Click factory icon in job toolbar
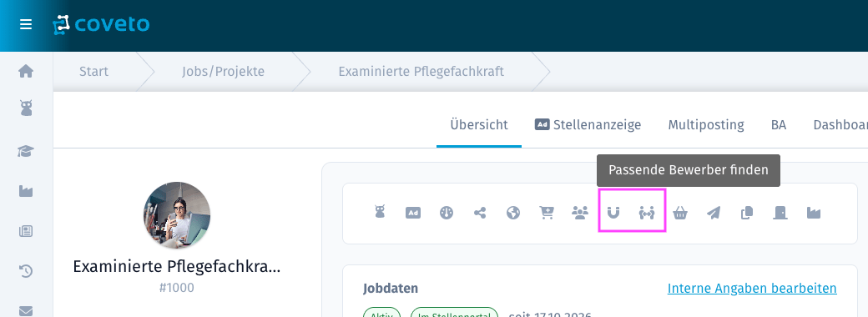Image resolution: width=868 pixels, height=317 pixels. [x=813, y=213]
